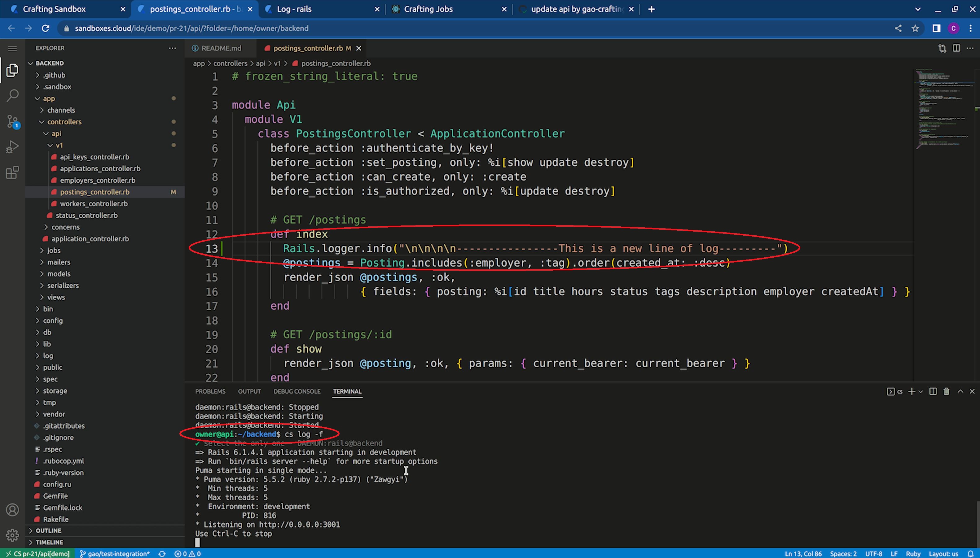This screenshot has height=558, width=980.
Task: Reload the browser page
Action: tap(45, 28)
